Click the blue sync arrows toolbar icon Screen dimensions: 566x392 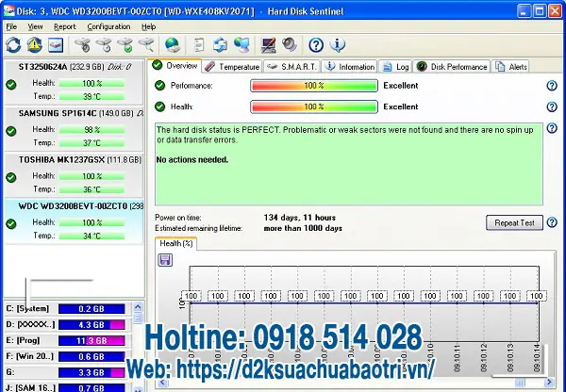(220, 45)
